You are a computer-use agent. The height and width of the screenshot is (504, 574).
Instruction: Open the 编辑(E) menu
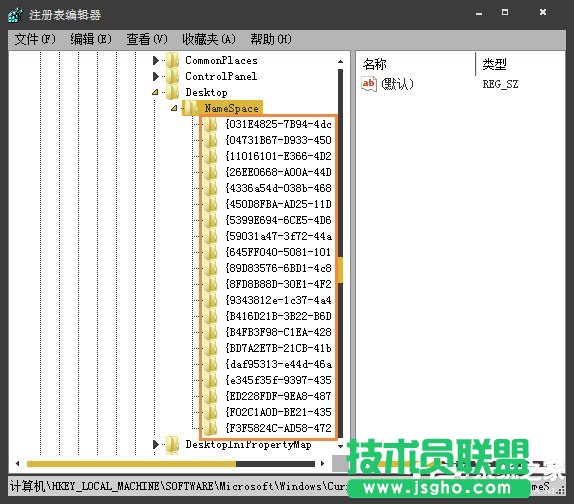click(x=91, y=39)
